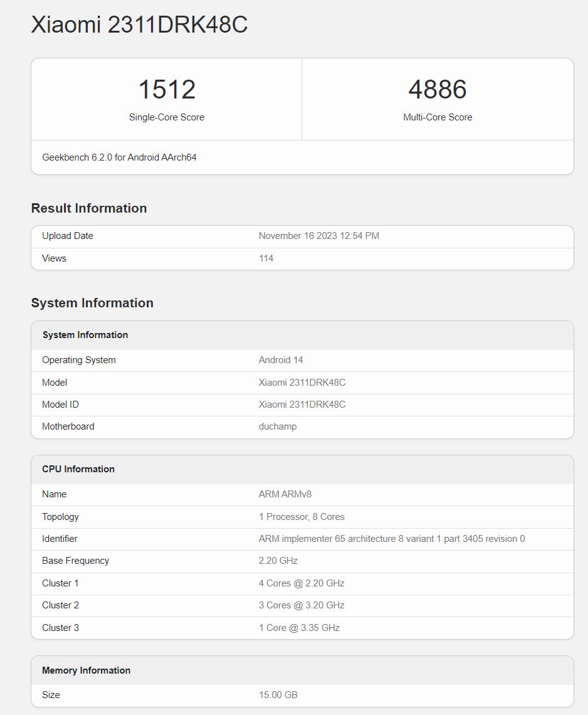Click the Single-Core Score label

pyautogui.click(x=166, y=117)
